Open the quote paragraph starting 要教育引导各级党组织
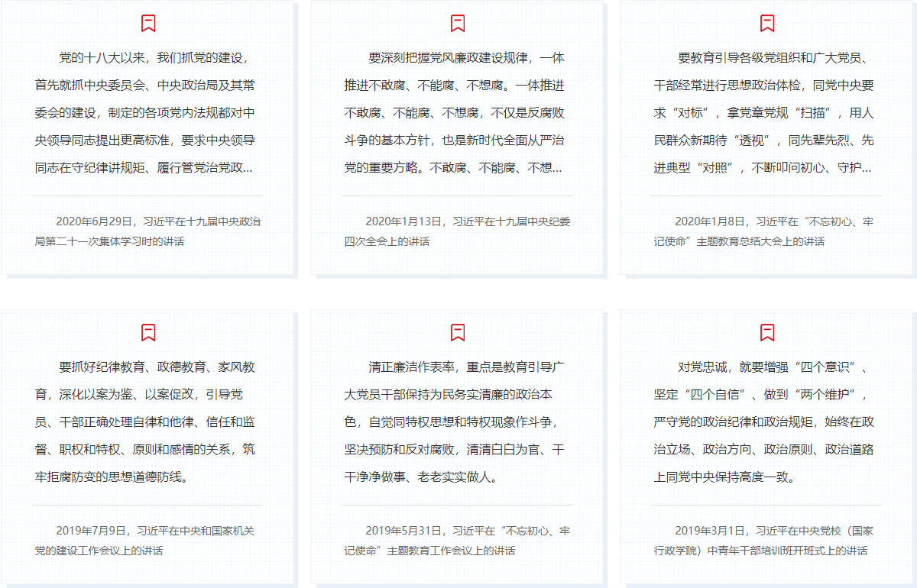This screenshot has width=917, height=588. pyautogui.click(x=765, y=113)
